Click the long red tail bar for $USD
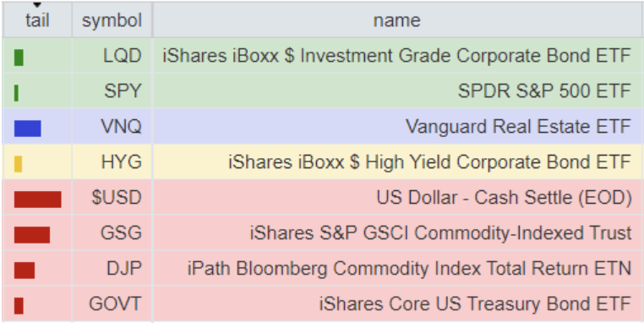The width and height of the screenshot is (644, 323). [x=38, y=200]
